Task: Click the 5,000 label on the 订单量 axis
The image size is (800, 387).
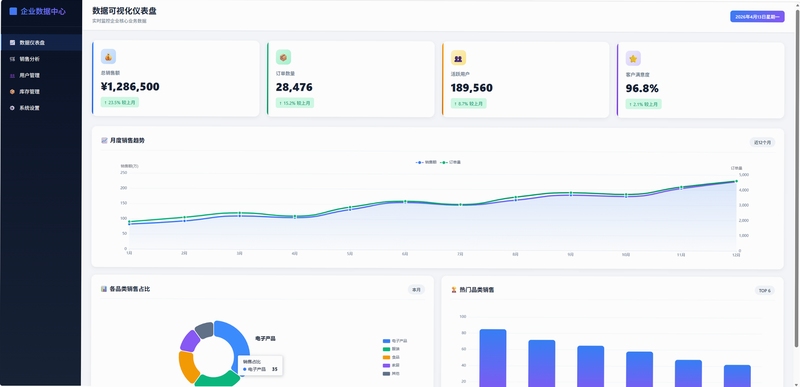Action: pos(744,174)
